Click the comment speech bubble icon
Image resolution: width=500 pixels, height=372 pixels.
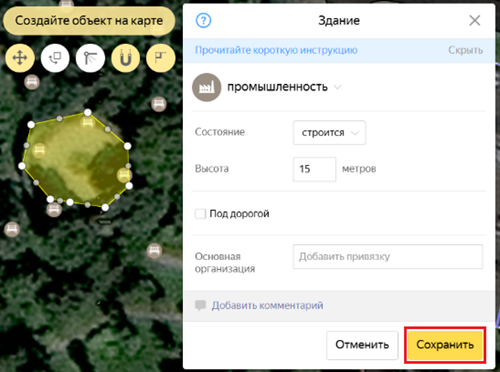click(x=200, y=305)
